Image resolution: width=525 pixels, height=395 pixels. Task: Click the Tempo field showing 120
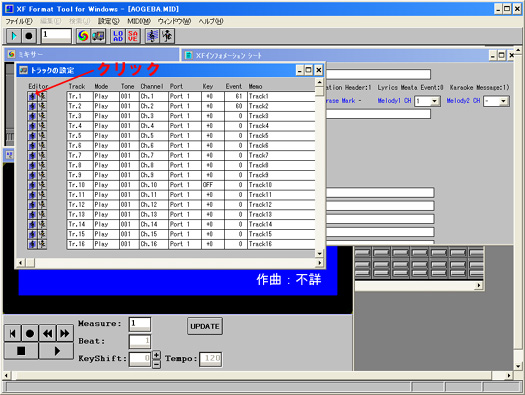pyautogui.click(x=211, y=359)
